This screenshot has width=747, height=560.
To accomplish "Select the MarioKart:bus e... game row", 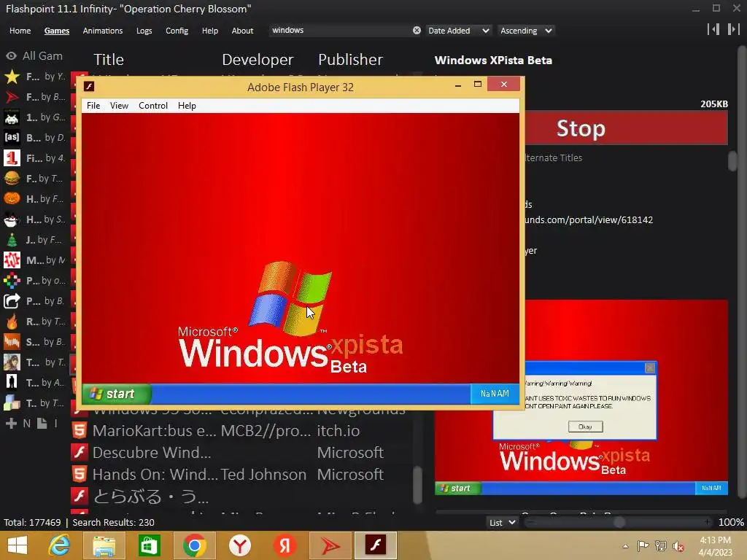I will click(241, 431).
